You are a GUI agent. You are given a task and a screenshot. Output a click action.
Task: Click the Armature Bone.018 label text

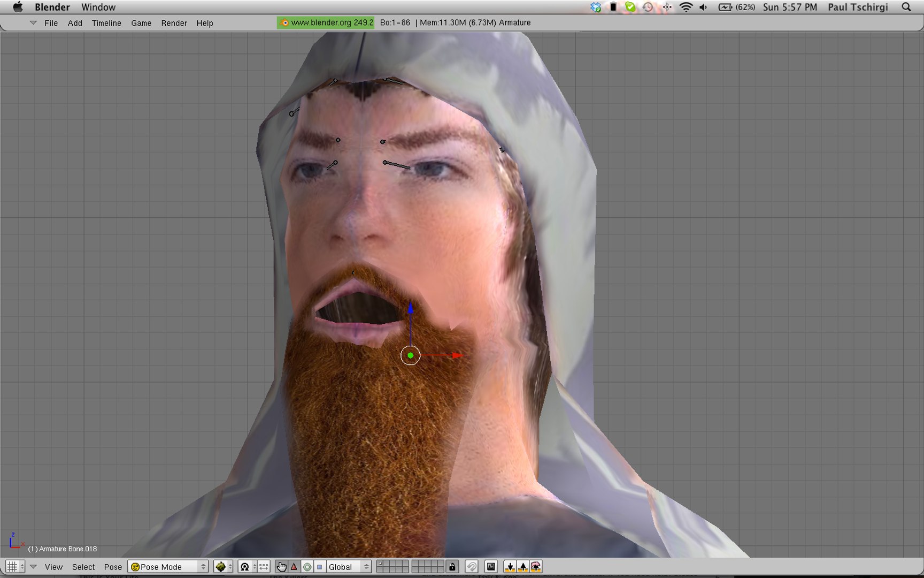pyautogui.click(x=63, y=549)
